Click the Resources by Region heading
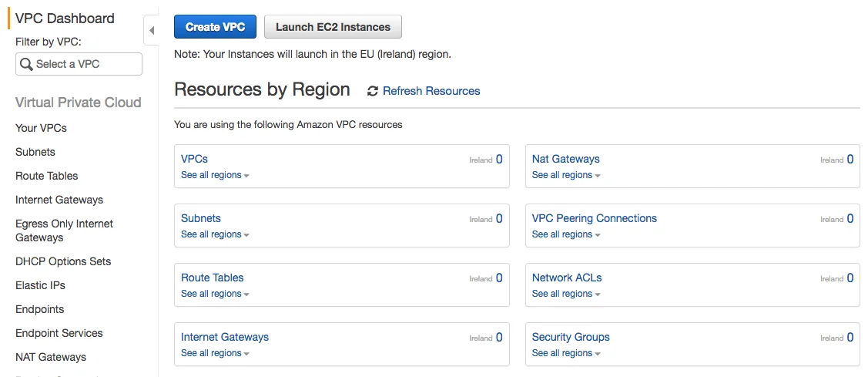Viewport: 868px width, 377px height. coord(262,89)
